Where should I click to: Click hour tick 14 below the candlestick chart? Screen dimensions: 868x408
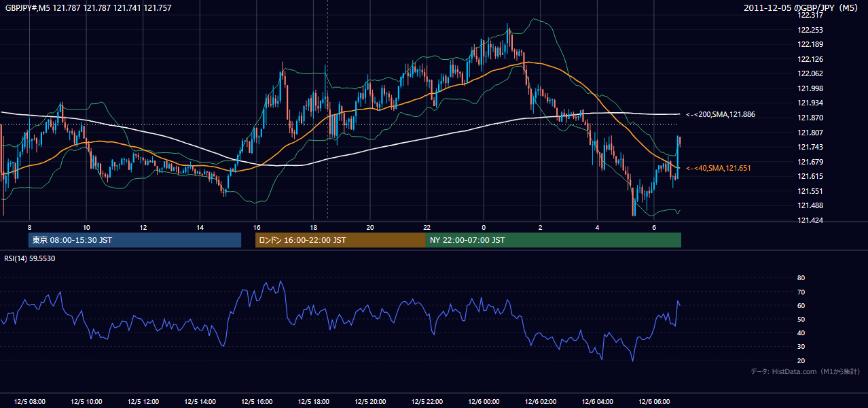tap(200, 227)
